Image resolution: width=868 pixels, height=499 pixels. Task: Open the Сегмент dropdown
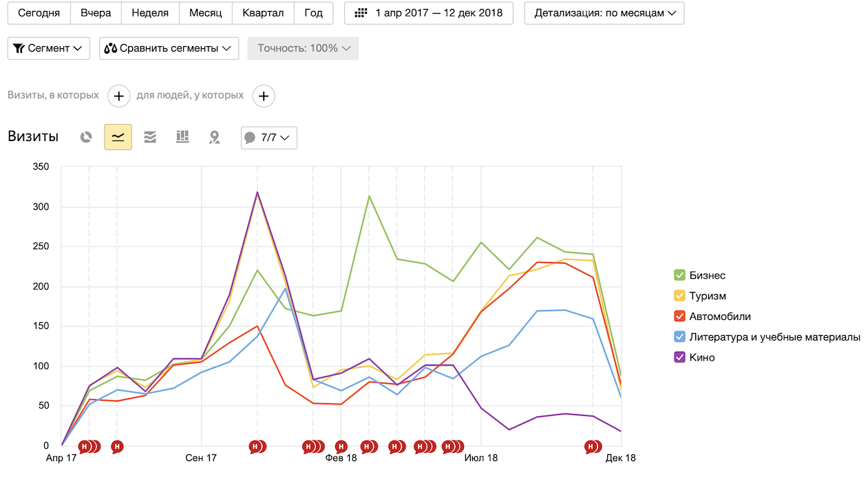click(48, 48)
